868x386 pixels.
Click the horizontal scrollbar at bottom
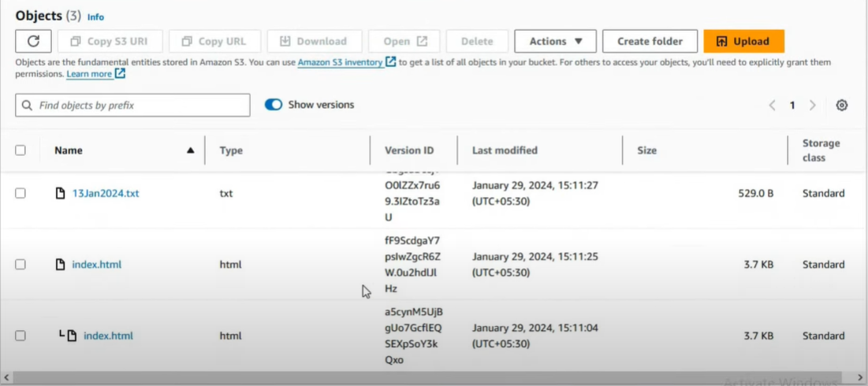tap(427, 377)
